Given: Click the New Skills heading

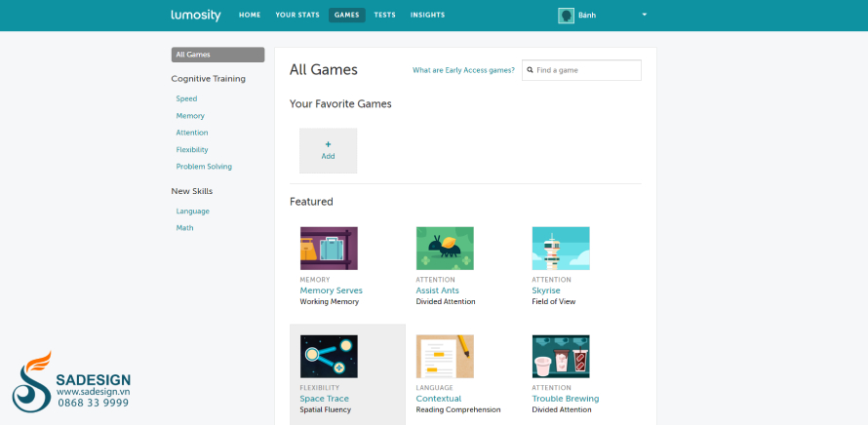Looking at the screenshot, I should (191, 191).
